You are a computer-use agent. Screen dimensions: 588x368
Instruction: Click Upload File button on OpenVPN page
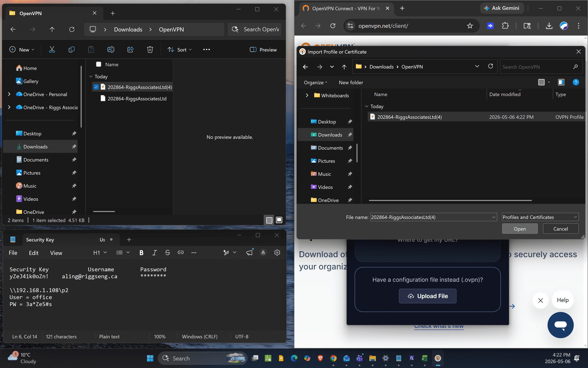(x=428, y=296)
